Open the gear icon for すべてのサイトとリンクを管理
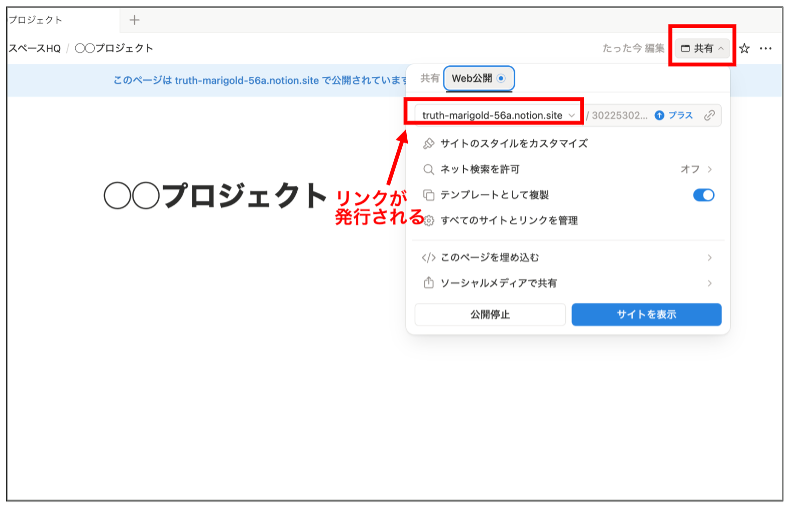812x506 pixels. tap(429, 220)
